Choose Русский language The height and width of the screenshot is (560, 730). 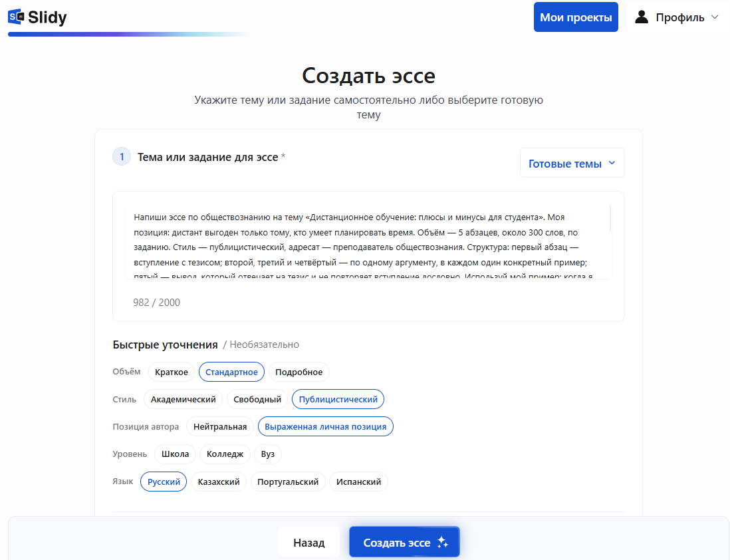click(x=164, y=482)
